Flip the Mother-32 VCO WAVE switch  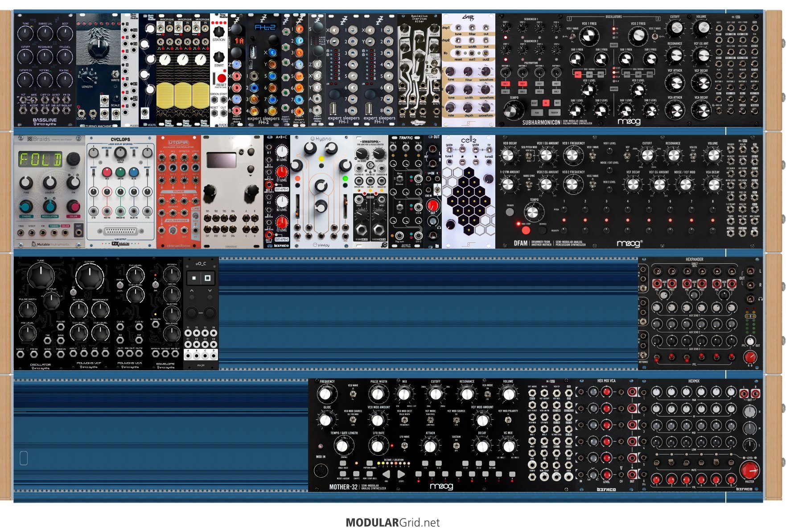pyautogui.click(x=353, y=395)
